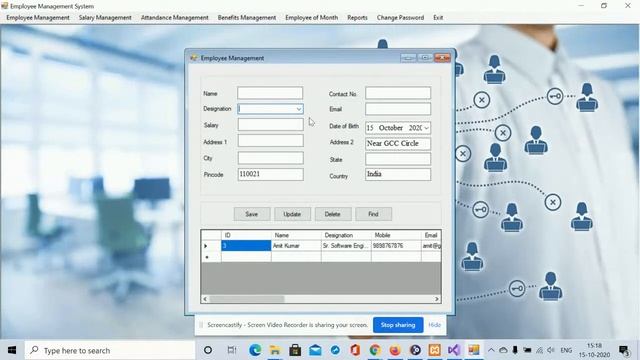Viewport: 640px width, 360px height.
Task: Click the Change Password menu item
Action: coord(400,18)
